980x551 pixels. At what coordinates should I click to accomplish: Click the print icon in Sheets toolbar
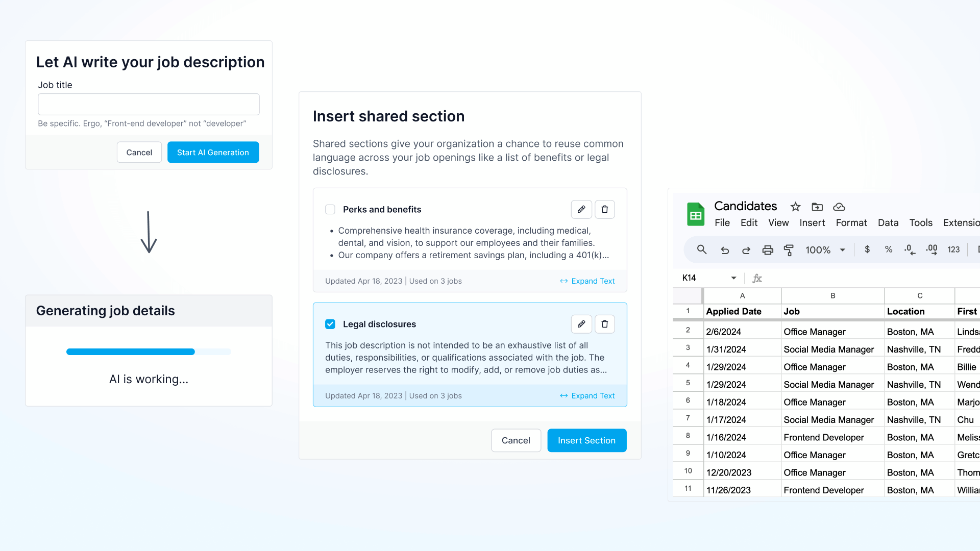click(767, 250)
